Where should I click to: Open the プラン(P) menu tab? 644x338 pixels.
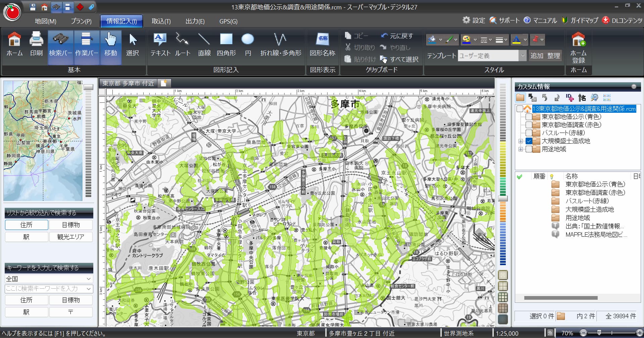point(81,21)
